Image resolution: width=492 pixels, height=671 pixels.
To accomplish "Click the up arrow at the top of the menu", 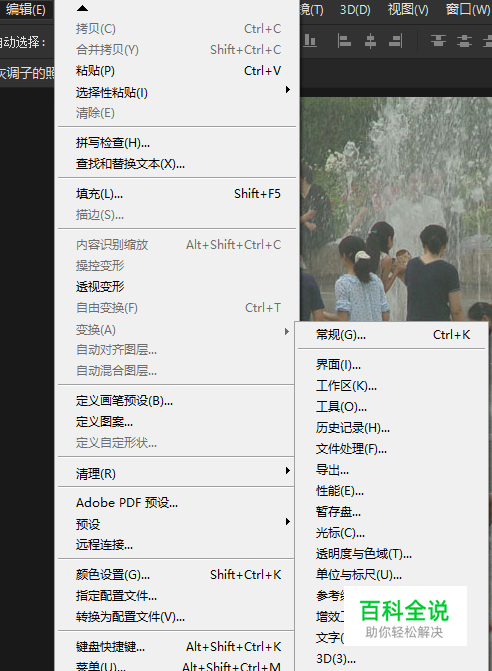I will tap(82, 8).
